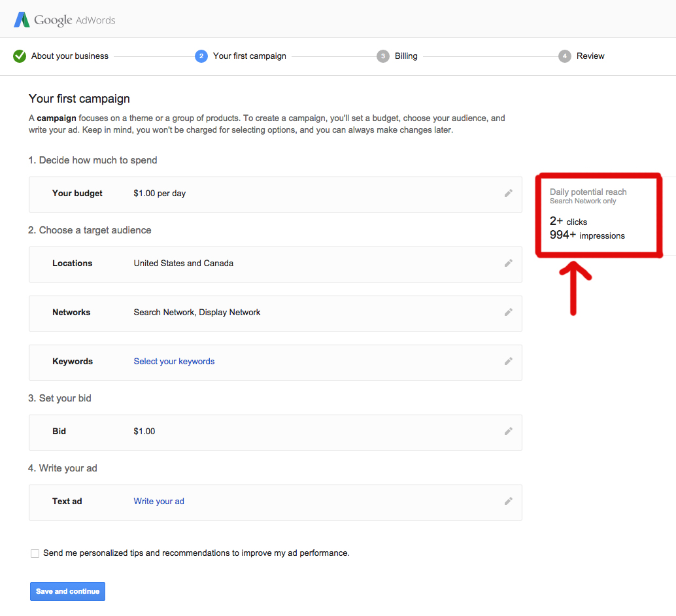Click the Google AdWords logo
This screenshot has height=616, width=676.
(x=63, y=19)
